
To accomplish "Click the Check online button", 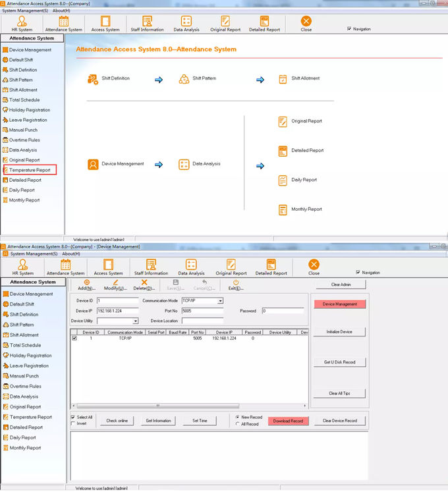I will [117, 420].
